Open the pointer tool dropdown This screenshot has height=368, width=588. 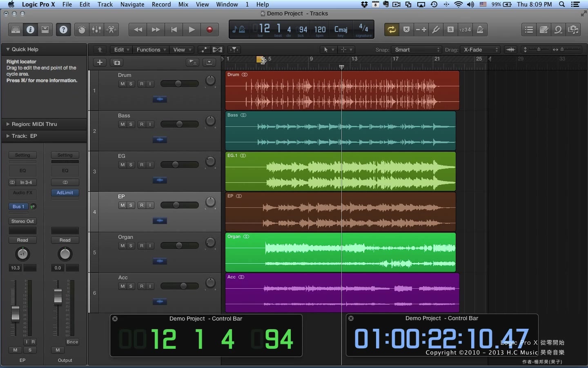(x=329, y=49)
